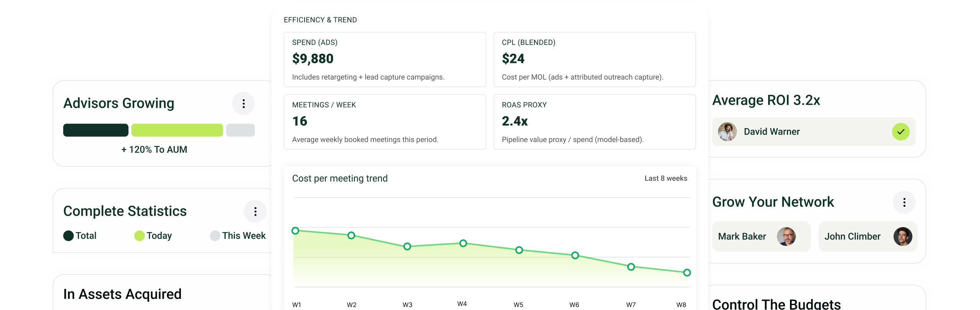The height and width of the screenshot is (310, 980).
Task: Open the Complete Statistics three-dot menu
Action: click(255, 211)
